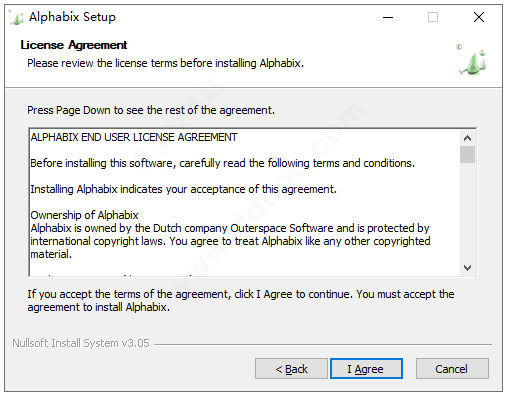Click the Alphabix Setup title text
This screenshot has width=507, height=397.
pyautogui.click(x=72, y=17)
